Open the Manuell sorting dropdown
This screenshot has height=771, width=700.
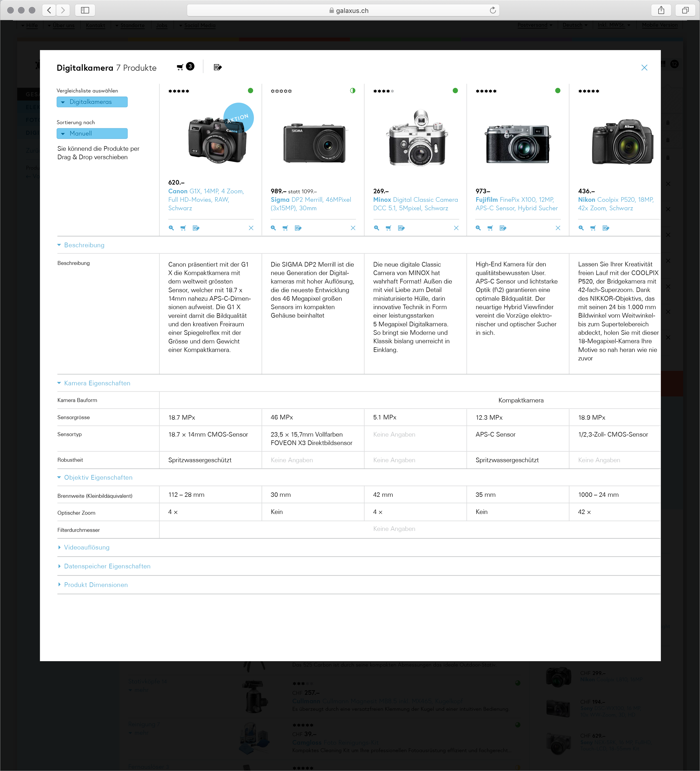pyautogui.click(x=92, y=133)
